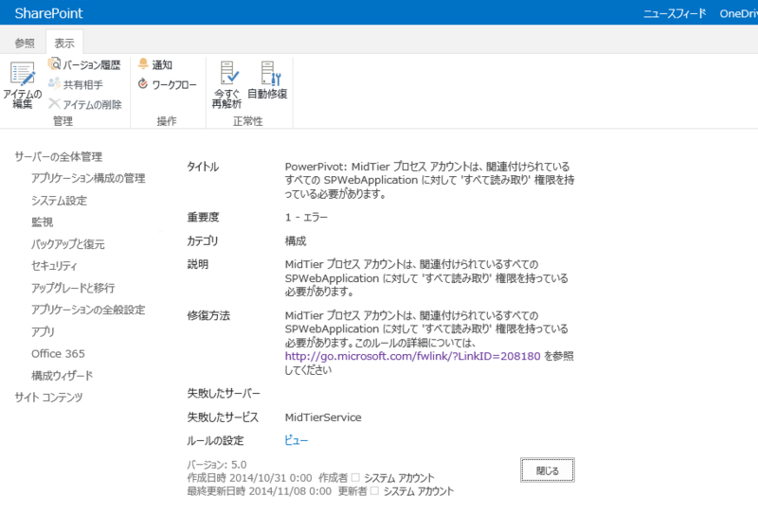Open the go.microsoft.com fwlink URL

[412, 356]
